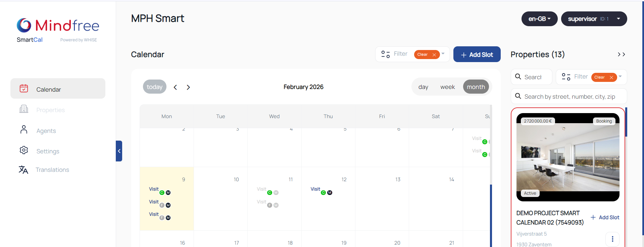Select the day 10 cell in calendar

point(220,199)
